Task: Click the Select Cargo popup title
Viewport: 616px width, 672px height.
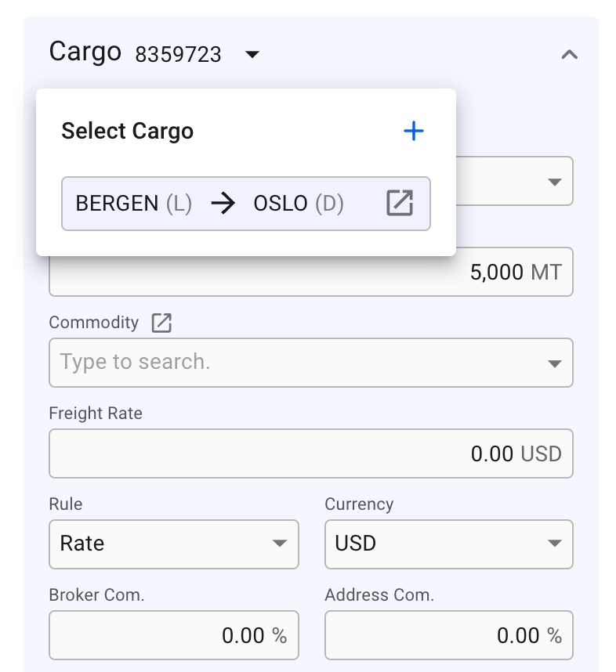Action: click(127, 131)
